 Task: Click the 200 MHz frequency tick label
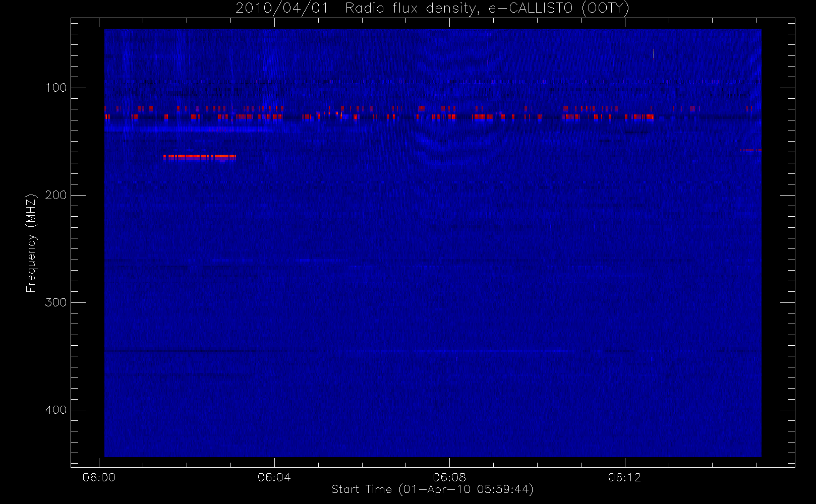click(x=56, y=195)
